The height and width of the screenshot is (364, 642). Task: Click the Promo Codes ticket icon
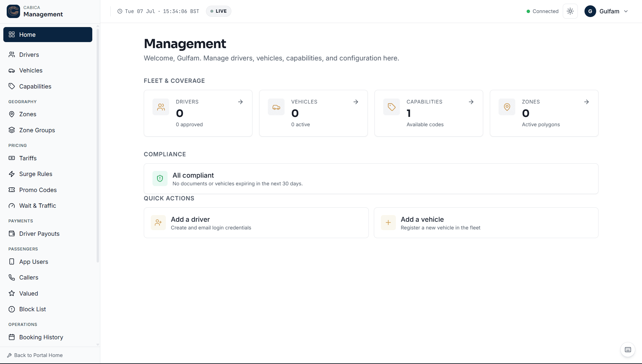tap(12, 190)
